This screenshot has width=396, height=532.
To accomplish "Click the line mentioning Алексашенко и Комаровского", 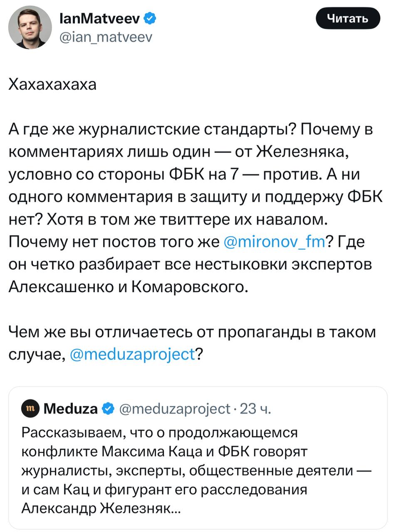I will (128, 286).
